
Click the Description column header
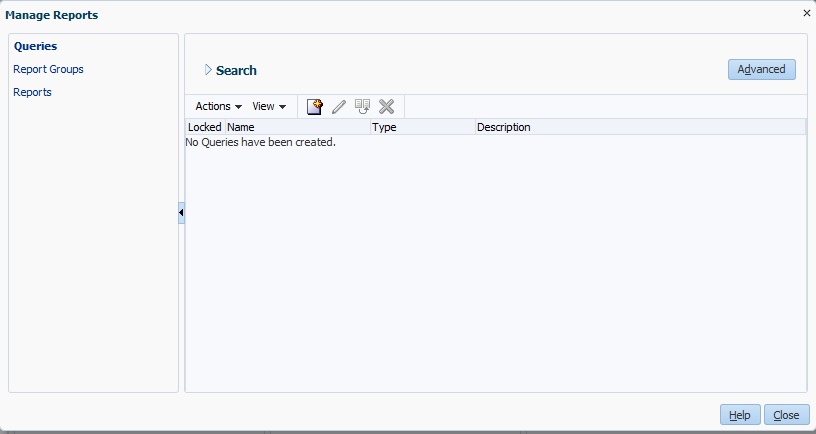638,128
